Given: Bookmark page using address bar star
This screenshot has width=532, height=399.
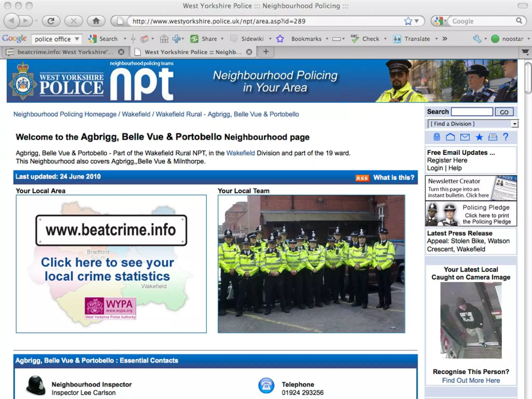Looking at the screenshot, I should (x=408, y=21).
